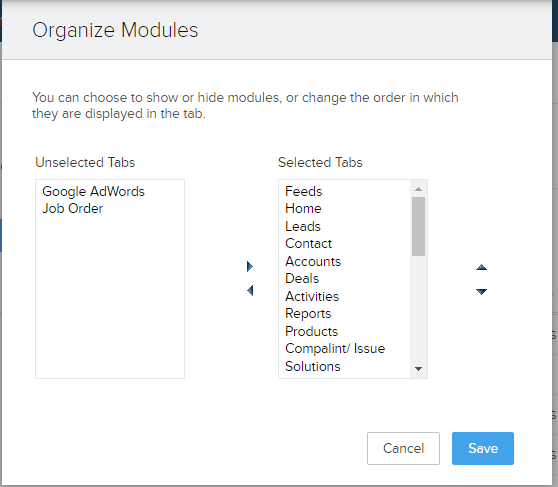Move selected tab down with arrow
This screenshot has width=558, height=487.
click(481, 292)
